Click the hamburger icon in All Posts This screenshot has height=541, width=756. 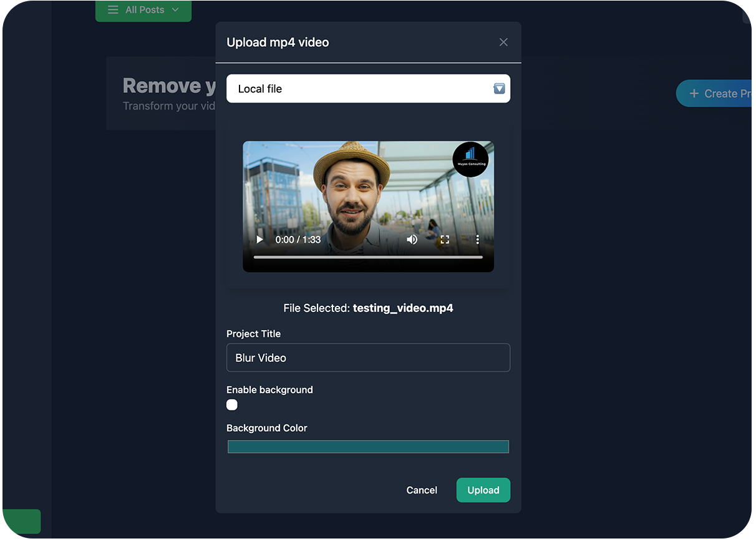click(113, 10)
